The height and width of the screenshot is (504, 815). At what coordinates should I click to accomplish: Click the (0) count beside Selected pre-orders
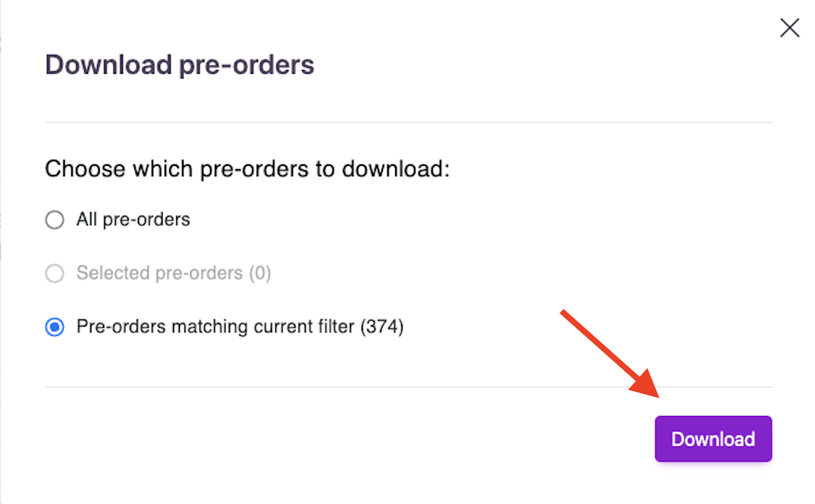(x=260, y=273)
